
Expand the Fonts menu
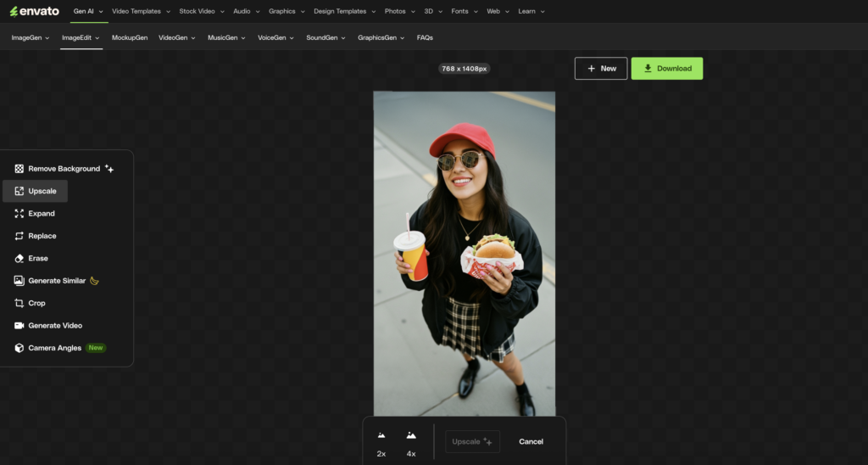465,11
